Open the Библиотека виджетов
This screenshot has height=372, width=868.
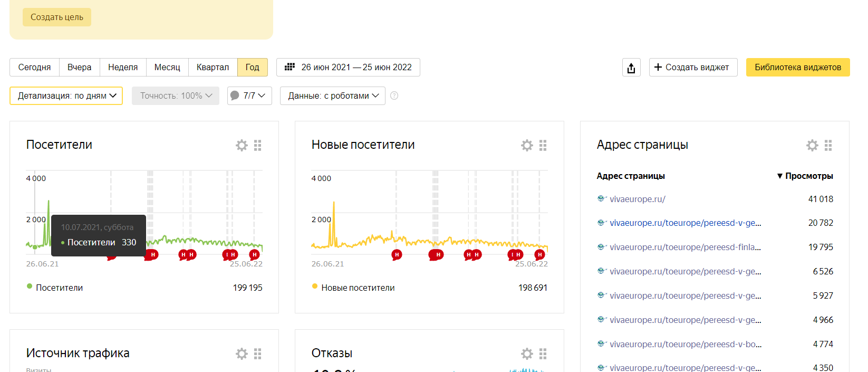(x=798, y=68)
